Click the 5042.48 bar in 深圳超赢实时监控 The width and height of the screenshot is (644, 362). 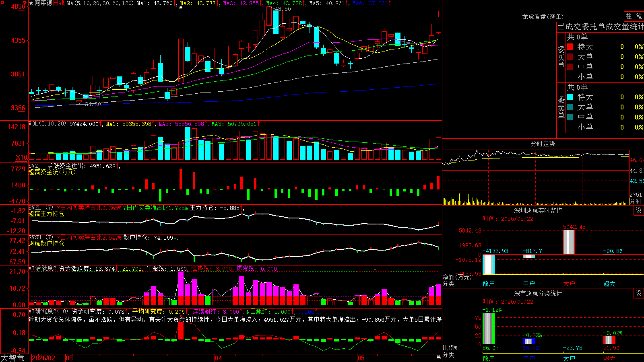pyautogui.click(x=569, y=242)
